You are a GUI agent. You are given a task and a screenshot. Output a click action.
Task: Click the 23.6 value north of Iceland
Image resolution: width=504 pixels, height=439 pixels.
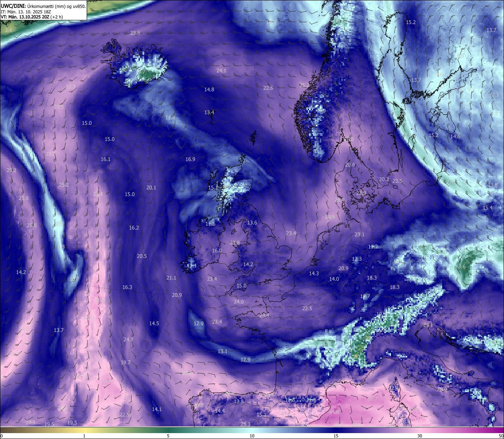[x=135, y=33]
